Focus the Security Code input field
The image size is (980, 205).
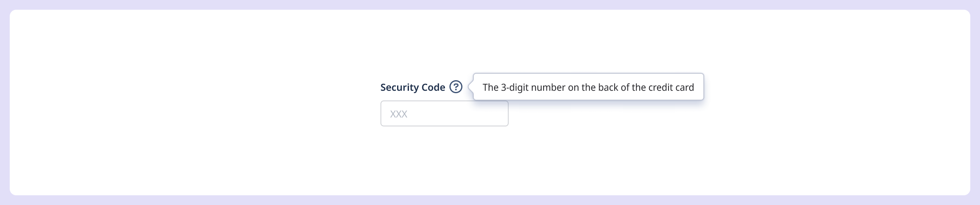pos(444,113)
